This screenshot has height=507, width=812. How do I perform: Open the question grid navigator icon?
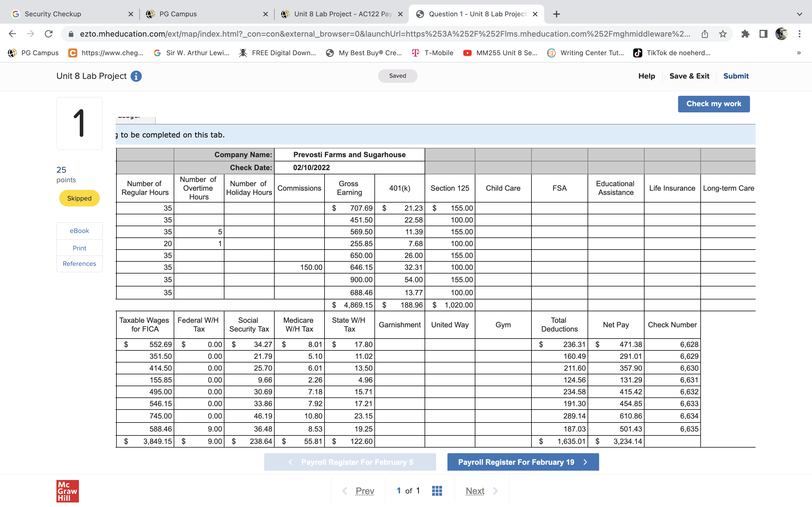[437, 491]
